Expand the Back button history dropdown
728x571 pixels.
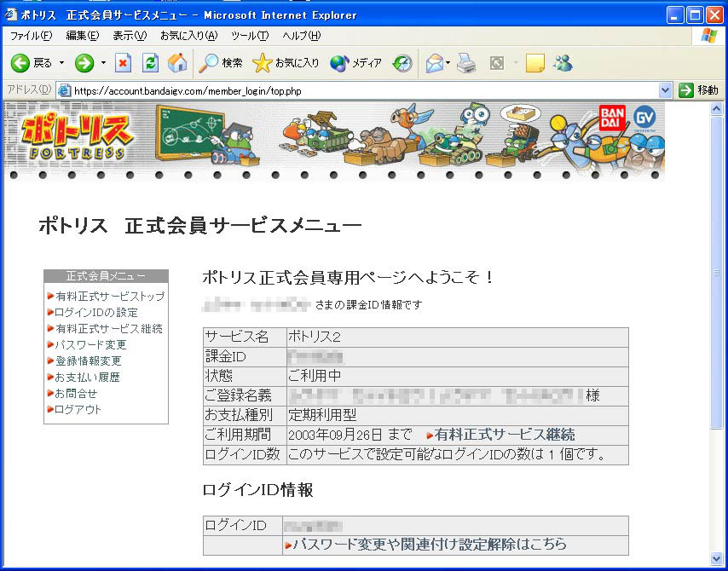[61, 63]
